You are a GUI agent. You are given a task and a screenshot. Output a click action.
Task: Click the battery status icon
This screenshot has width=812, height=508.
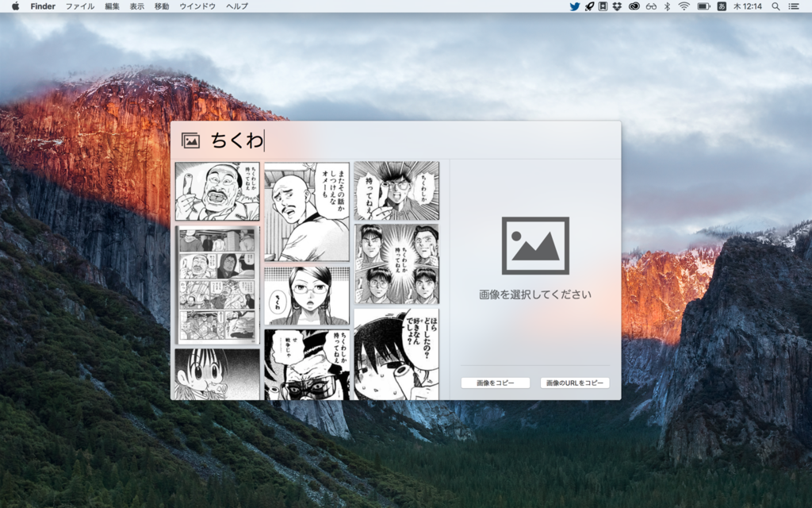point(703,6)
